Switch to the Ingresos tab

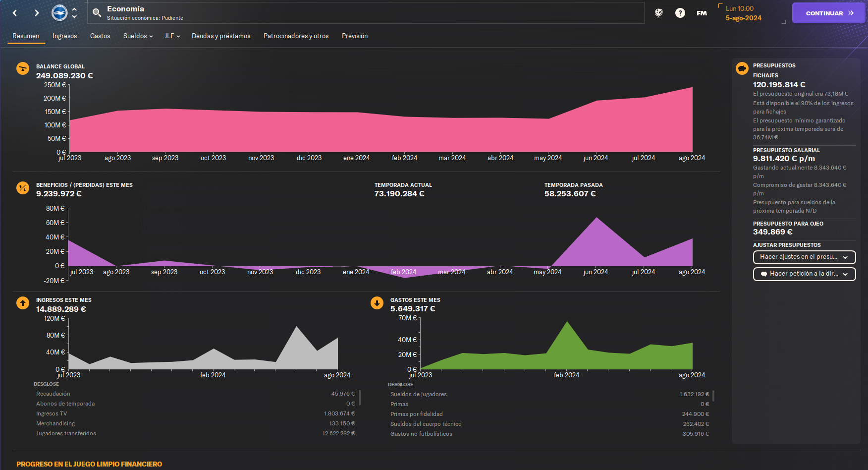[65, 36]
